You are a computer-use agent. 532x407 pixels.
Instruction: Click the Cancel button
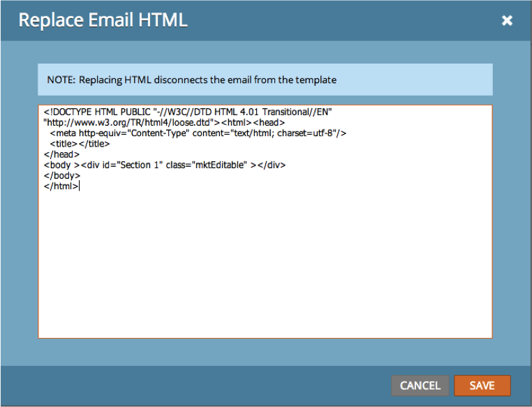point(420,385)
